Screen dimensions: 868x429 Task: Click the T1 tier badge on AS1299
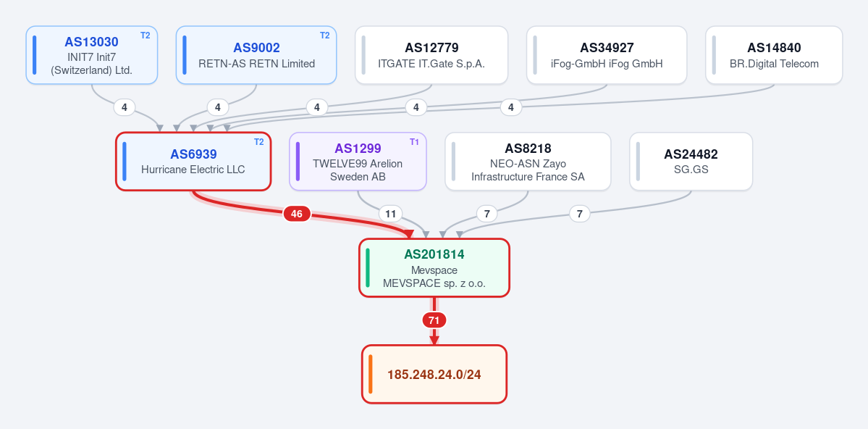click(415, 142)
